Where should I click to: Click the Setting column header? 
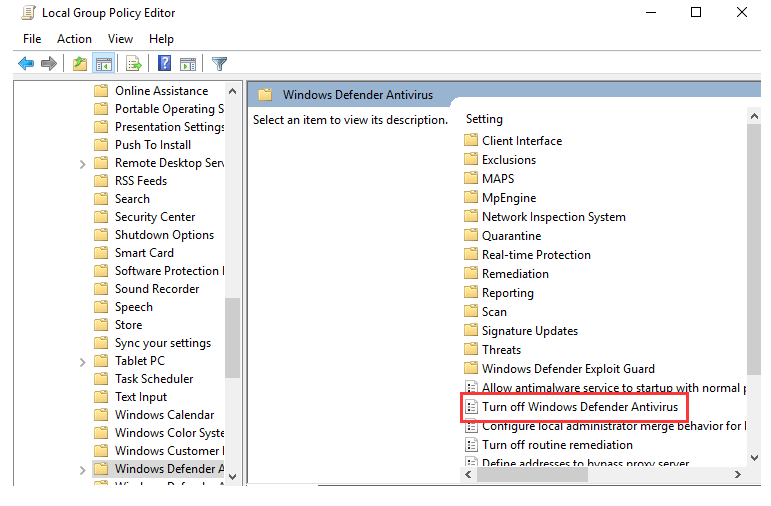click(x=484, y=119)
